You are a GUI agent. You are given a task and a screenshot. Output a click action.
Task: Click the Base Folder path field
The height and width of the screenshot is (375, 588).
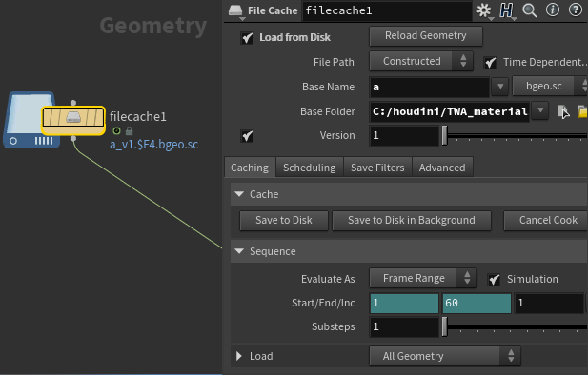pyautogui.click(x=450, y=111)
